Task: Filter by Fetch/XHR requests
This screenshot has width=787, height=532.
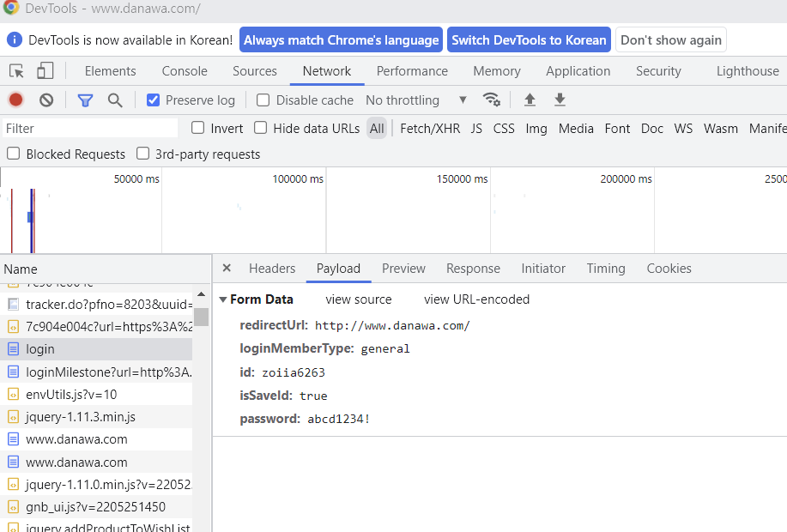Action: pyautogui.click(x=430, y=129)
